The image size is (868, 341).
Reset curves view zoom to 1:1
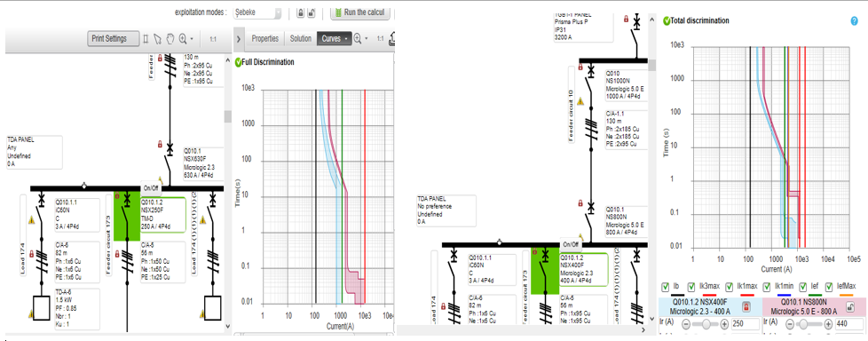380,39
